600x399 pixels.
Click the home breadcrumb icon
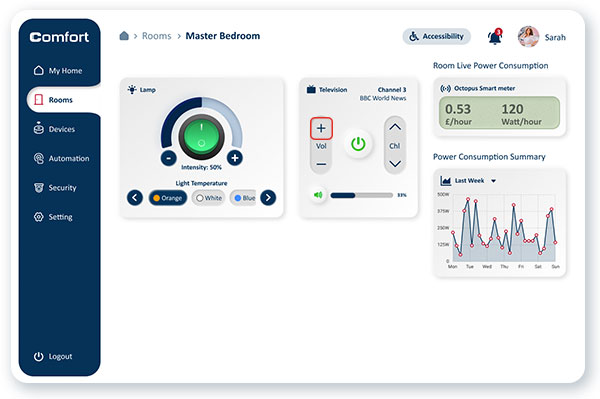(x=124, y=36)
